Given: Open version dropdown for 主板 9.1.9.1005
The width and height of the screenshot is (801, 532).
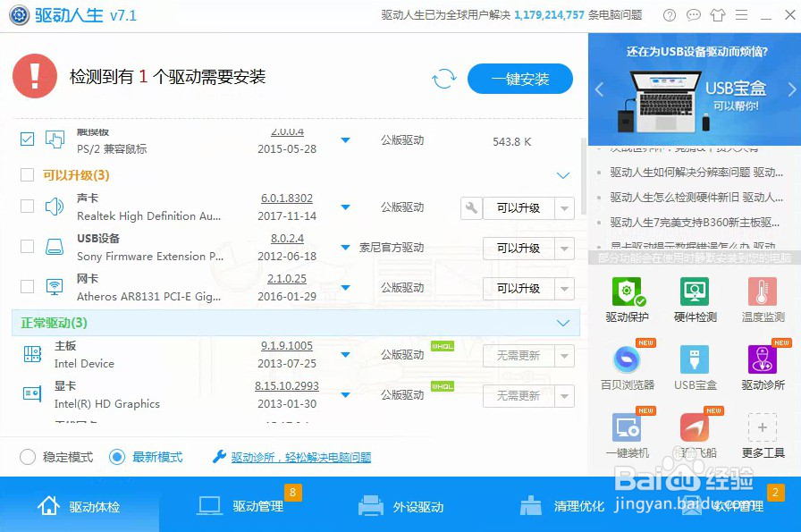Looking at the screenshot, I should click(346, 355).
